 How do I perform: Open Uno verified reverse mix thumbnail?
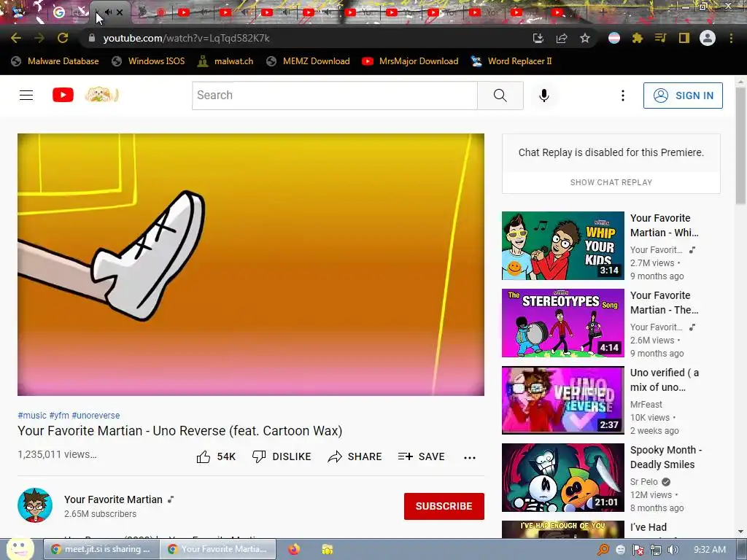(x=562, y=400)
